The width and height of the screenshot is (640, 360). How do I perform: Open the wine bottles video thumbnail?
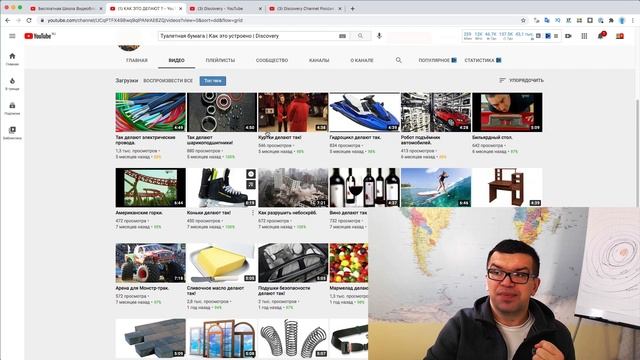(x=364, y=187)
